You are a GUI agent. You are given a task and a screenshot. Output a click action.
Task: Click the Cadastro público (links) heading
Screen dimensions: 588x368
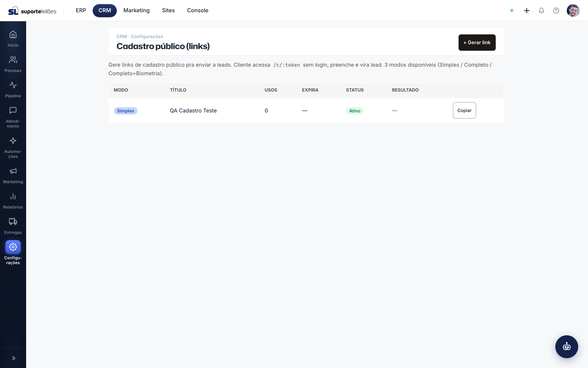pyautogui.click(x=163, y=46)
